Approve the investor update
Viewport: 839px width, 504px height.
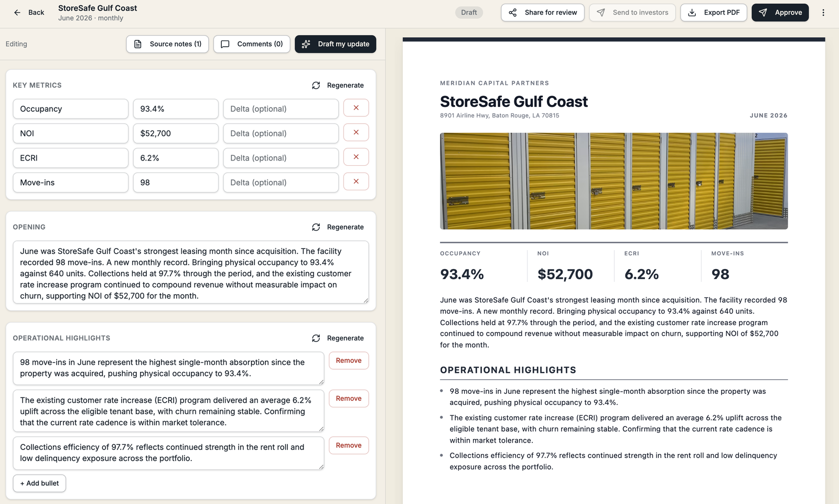(780, 13)
